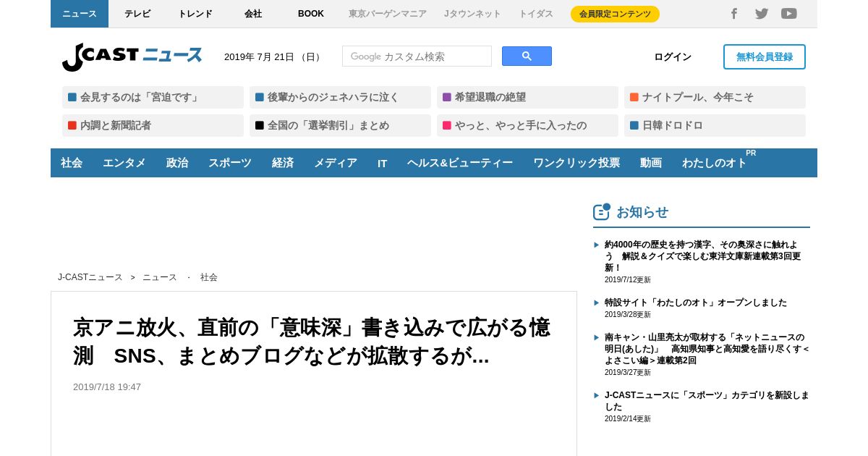Viewport: 868px width, 456px height.
Task: Select the 会社 top tab
Action: pos(253,14)
